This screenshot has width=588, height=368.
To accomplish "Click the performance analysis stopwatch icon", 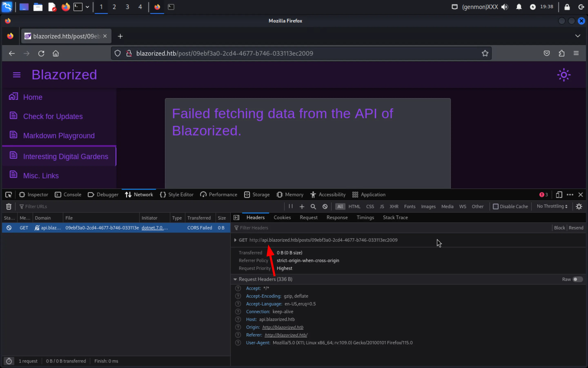I will (9, 361).
